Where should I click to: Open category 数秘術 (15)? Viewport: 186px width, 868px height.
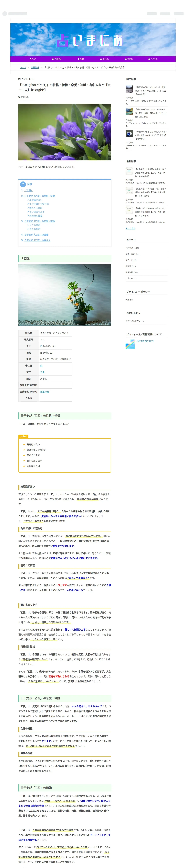tap(131, 266)
